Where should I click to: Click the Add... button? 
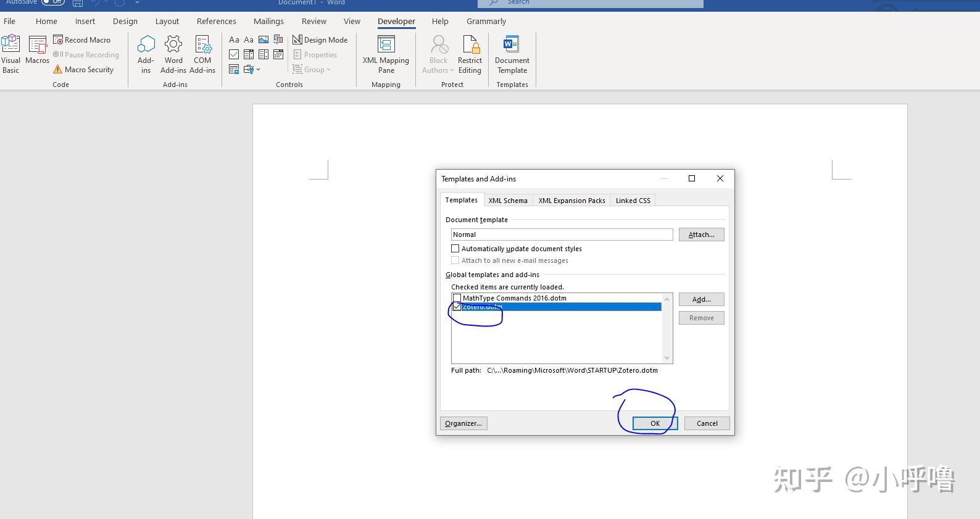tap(701, 299)
